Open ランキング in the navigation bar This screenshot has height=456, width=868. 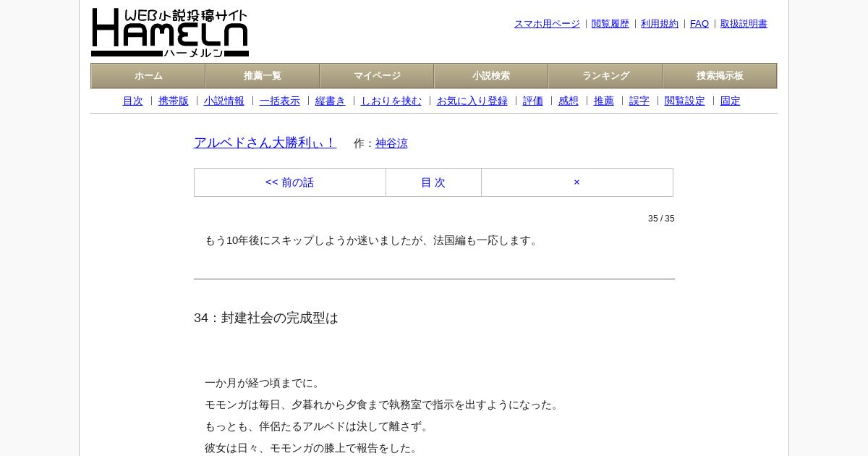pos(605,76)
